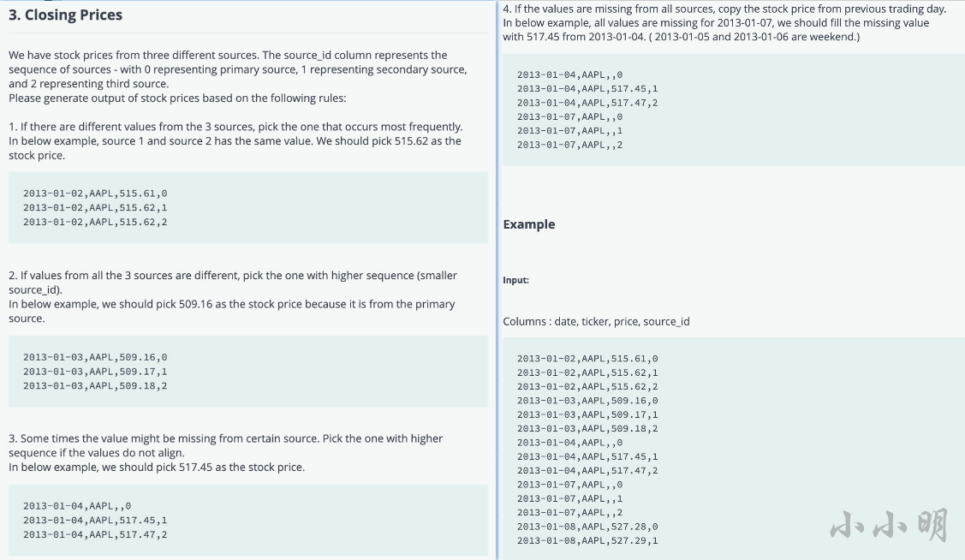Click 'We have stock prices from three different sources' paragraph
965x560 pixels.
(237, 69)
